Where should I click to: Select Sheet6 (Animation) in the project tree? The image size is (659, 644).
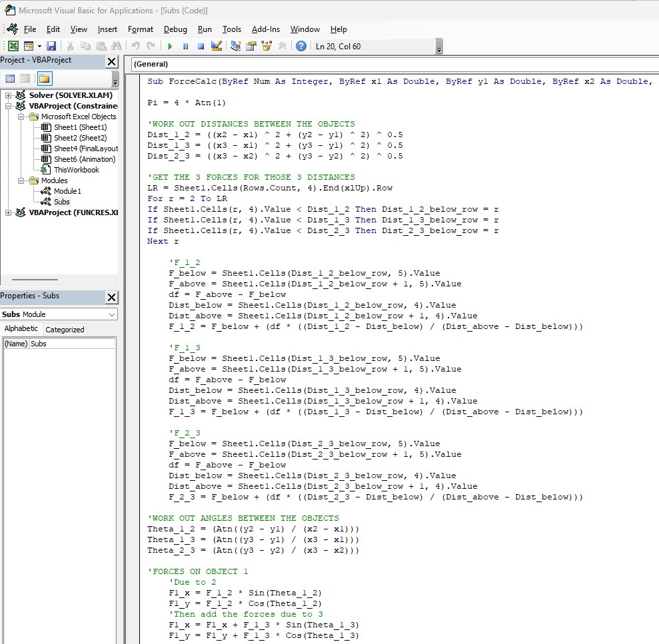click(x=84, y=159)
